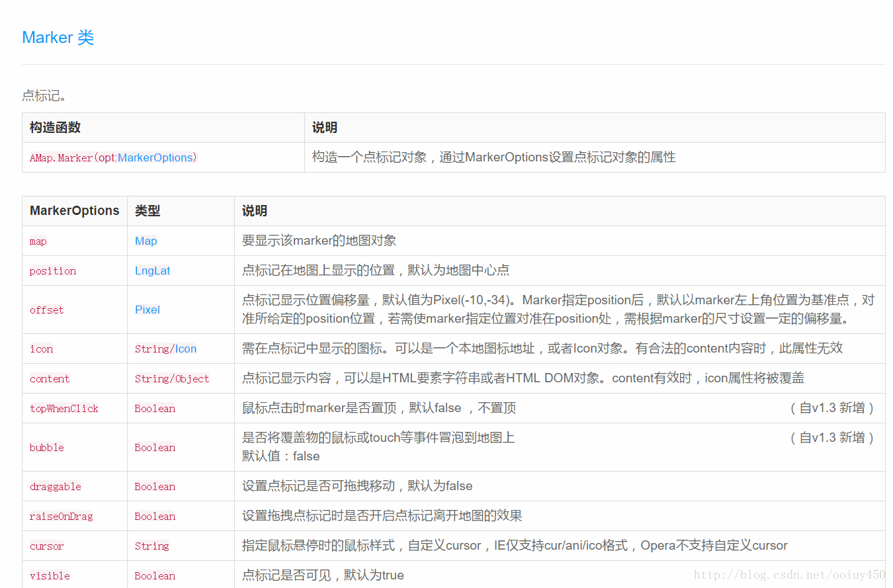This screenshot has height=588, width=893.
Task: Open the LngLat type link
Action: point(153,271)
